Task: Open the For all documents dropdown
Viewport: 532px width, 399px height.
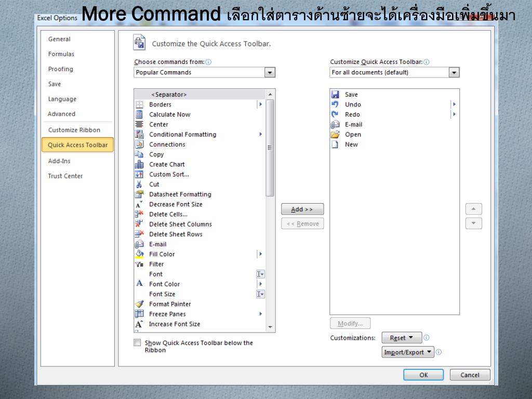Action: [x=454, y=72]
